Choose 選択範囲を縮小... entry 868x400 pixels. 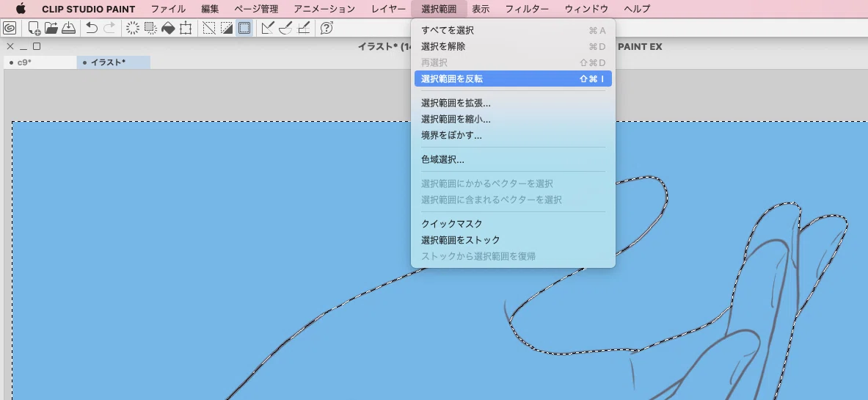513,119
